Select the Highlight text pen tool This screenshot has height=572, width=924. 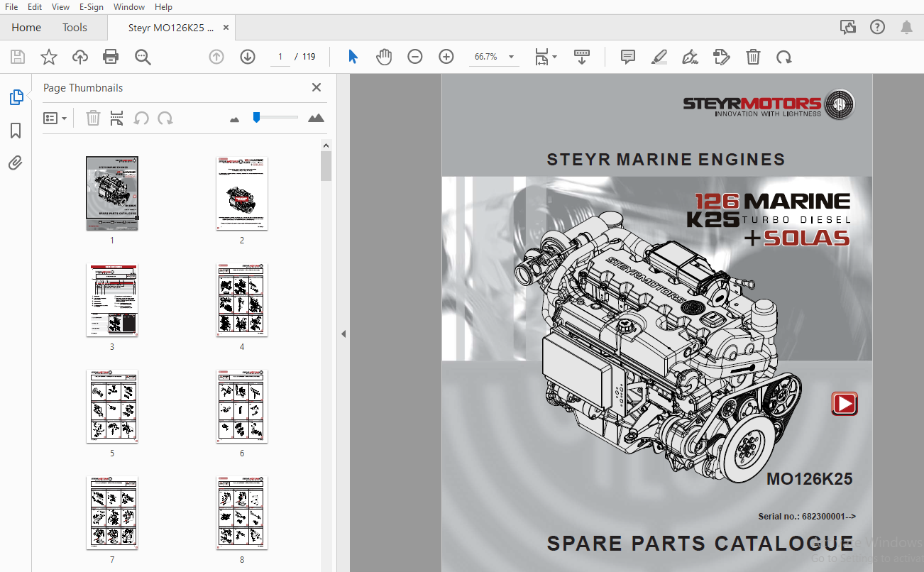(x=659, y=57)
